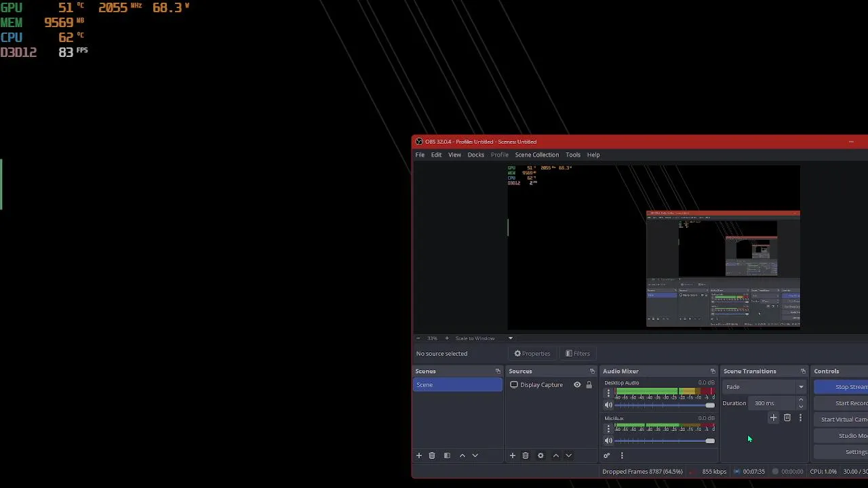Open the Docks menu
Screen dimensions: 868x488
coord(475,155)
